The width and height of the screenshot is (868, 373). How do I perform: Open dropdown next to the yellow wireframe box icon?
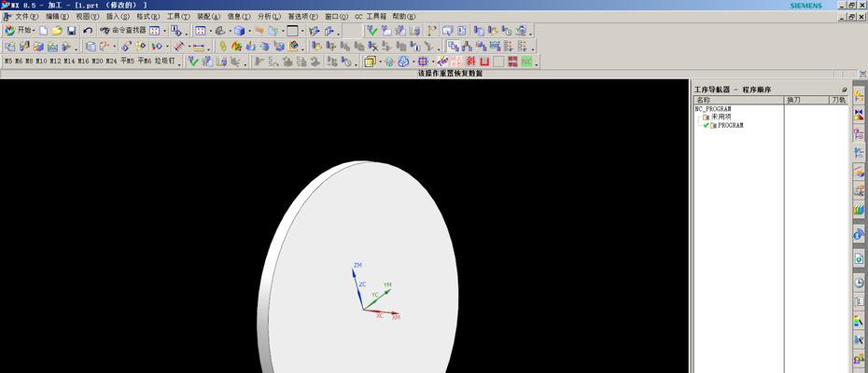pyautogui.click(x=380, y=62)
